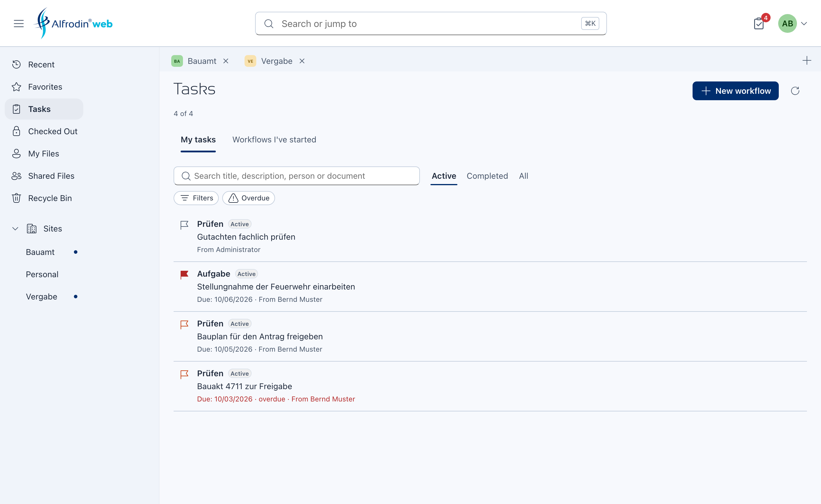This screenshot has height=504, width=821.
Task: Show Active tasks filter
Action: pos(444,176)
